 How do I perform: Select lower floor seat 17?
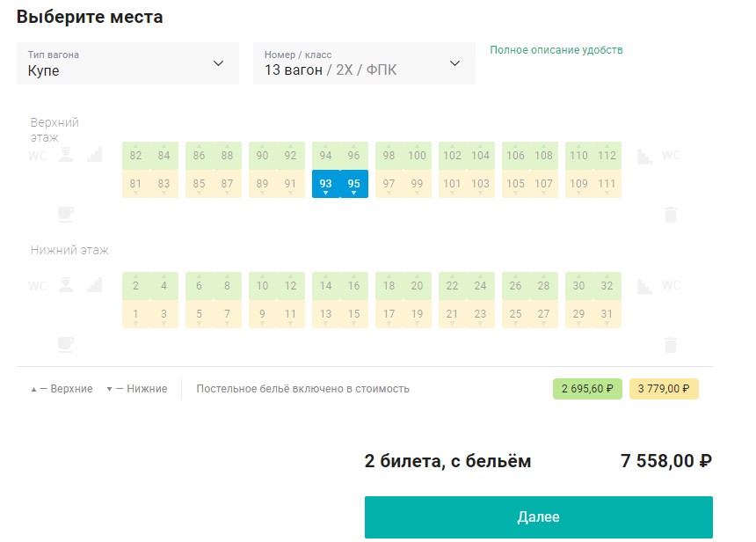click(x=389, y=314)
